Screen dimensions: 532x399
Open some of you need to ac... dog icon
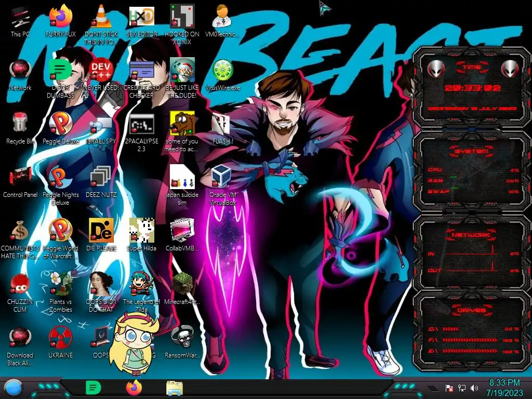click(x=182, y=124)
